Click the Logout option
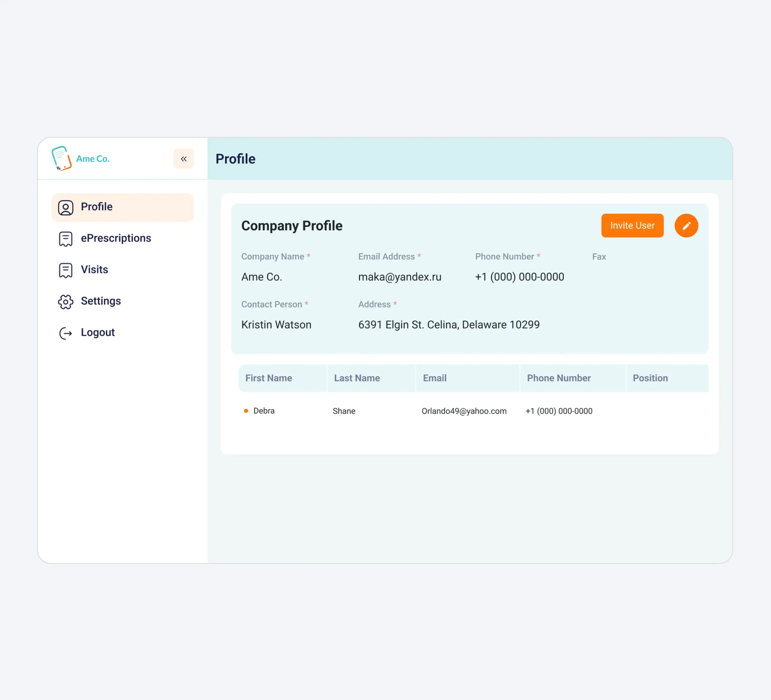 point(97,333)
